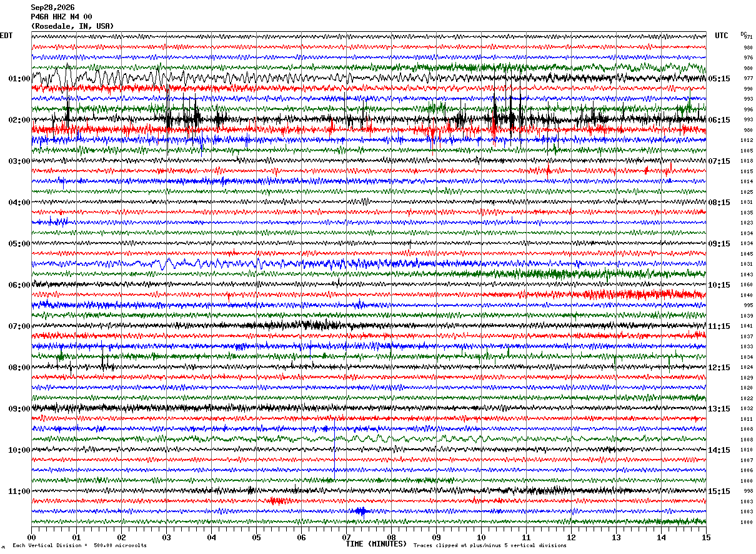This screenshot has height=554, width=756.
Task: Click minute 15 axis label
Action: [706, 537]
